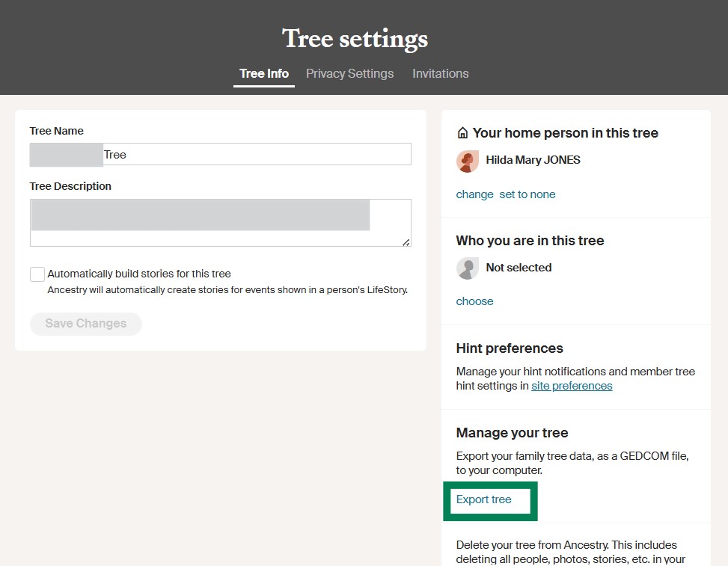The width and height of the screenshot is (728, 566).
Task: Click the change home person link
Action: coord(474,194)
